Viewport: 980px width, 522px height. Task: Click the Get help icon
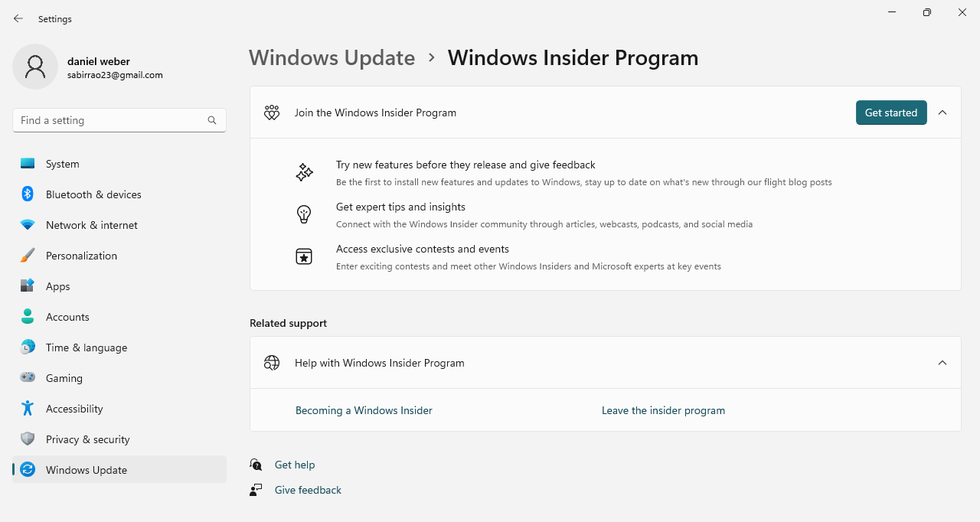(255, 465)
